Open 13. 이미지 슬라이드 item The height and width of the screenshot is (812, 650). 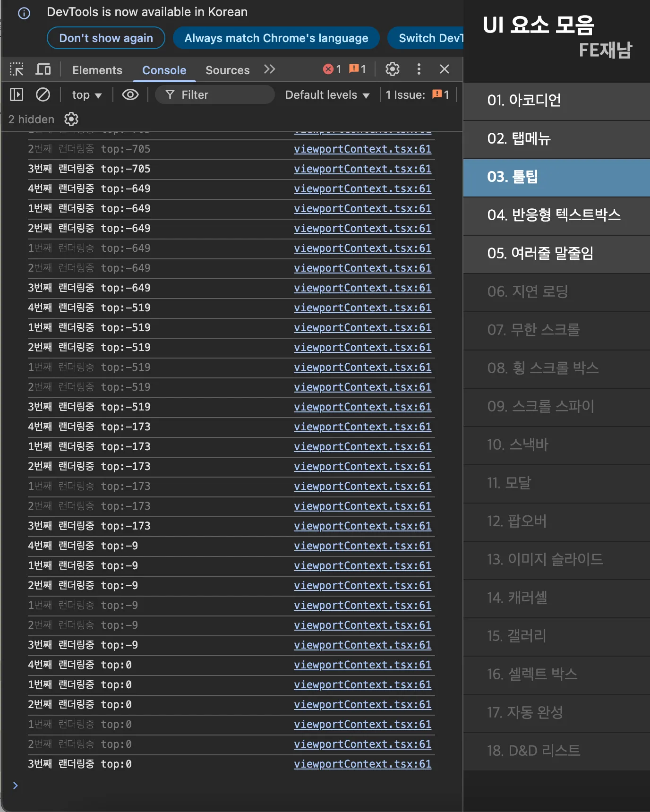[x=556, y=560]
